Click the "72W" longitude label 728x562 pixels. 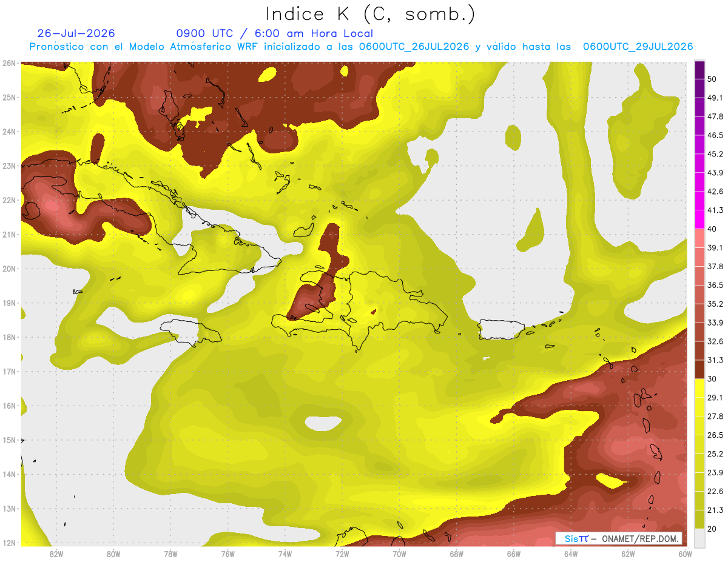pos(342,554)
